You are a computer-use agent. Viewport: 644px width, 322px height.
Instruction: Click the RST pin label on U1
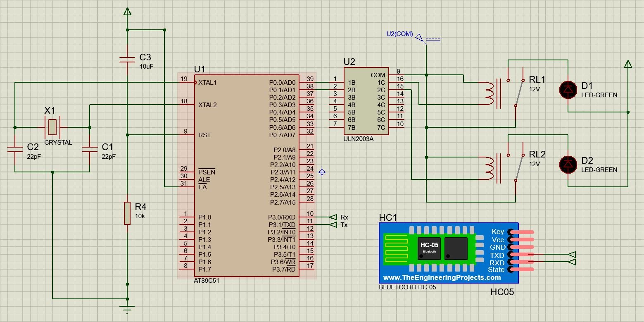[204, 135]
